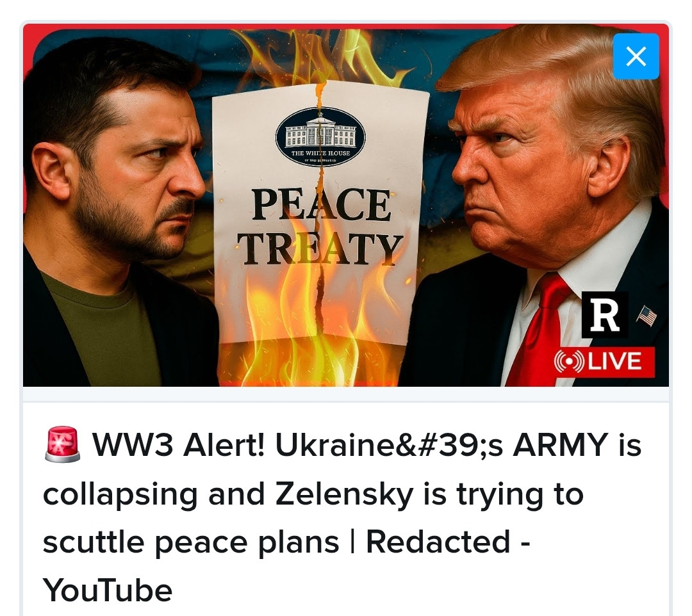The image size is (692, 616).
Task: Click the broadcast signal icon beside LIVE
Action: (x=570, y=362)
